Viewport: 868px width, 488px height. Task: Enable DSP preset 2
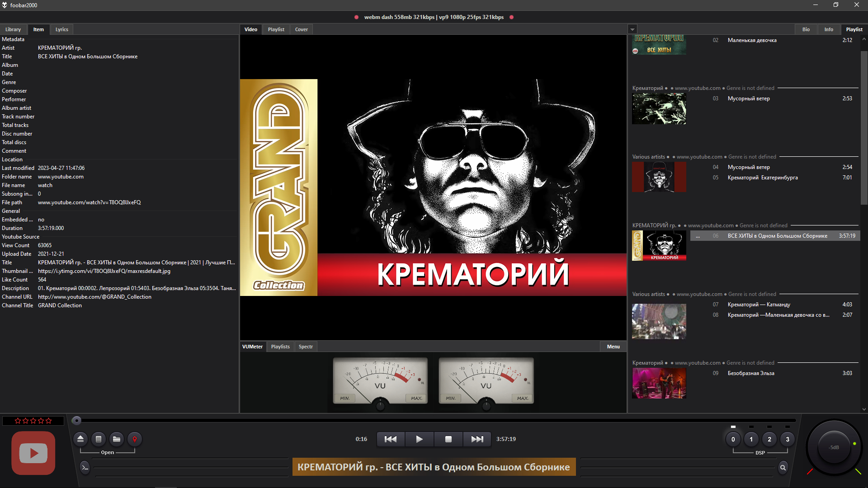769,439
